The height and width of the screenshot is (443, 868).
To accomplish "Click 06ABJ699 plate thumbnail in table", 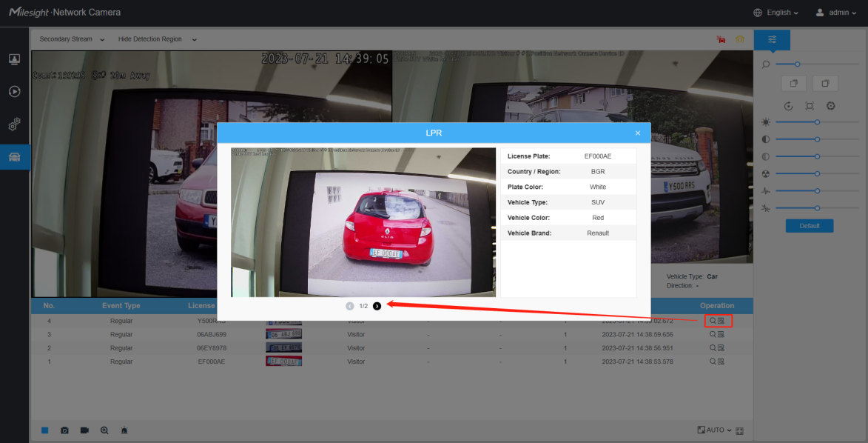I will [x=283, y=334].
